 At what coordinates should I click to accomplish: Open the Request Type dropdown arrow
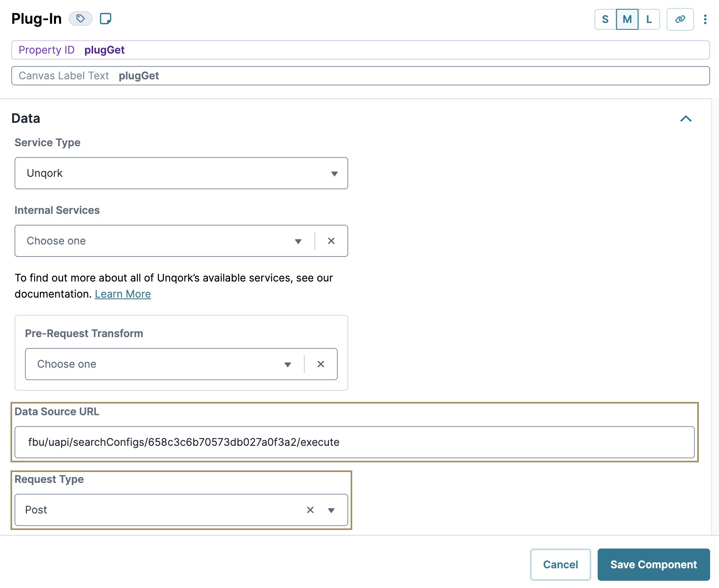[x=331, y=510]
